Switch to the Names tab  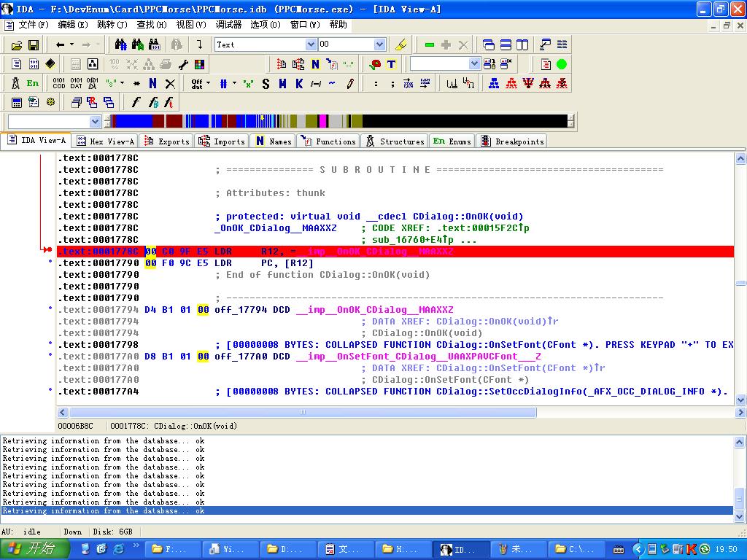[274, 141]
